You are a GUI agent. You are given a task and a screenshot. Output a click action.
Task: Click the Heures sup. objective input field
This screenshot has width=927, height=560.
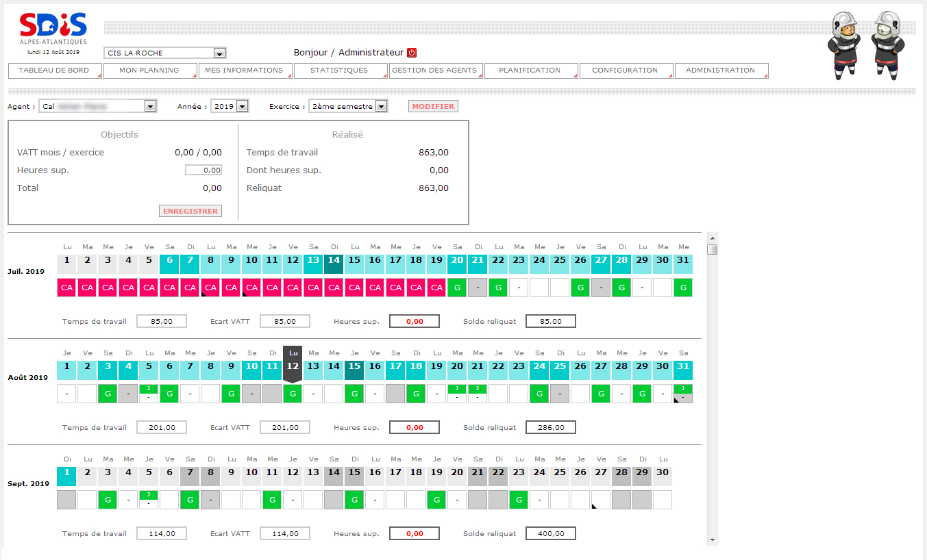203,170
